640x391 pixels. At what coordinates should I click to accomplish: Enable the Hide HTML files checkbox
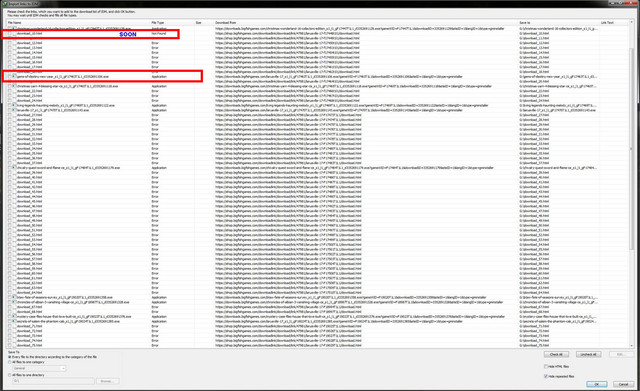tap(546, 367)
